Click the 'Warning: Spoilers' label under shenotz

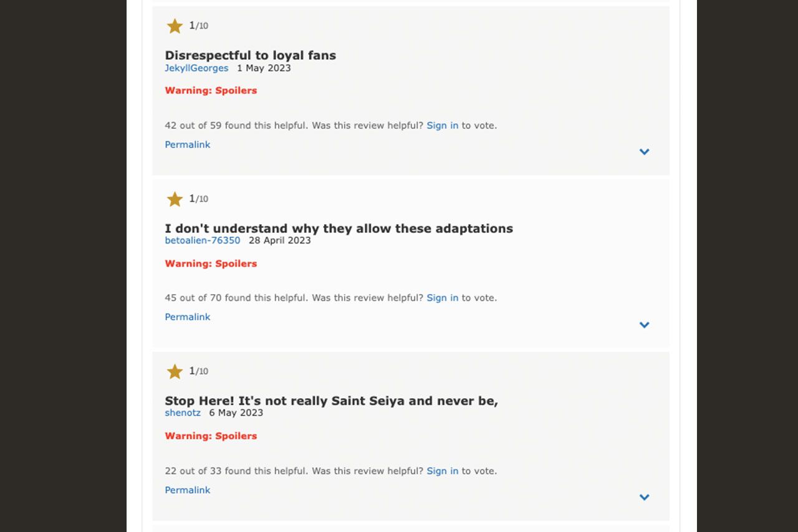211,436
